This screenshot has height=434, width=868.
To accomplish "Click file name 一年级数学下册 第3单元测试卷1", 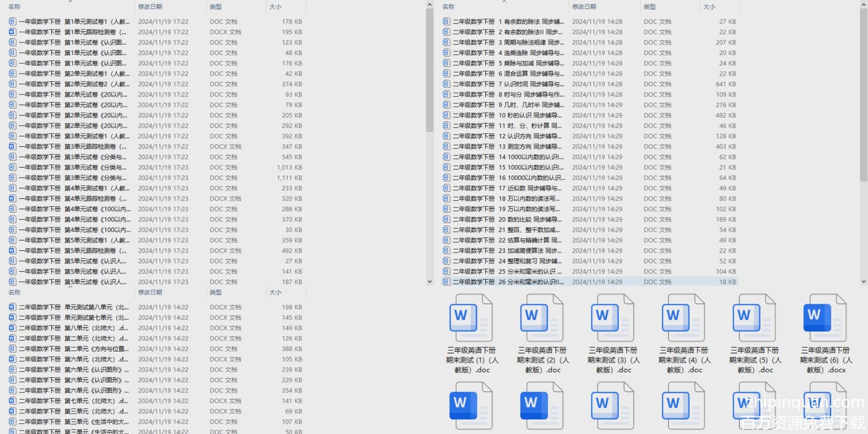I will coord(74,136).
